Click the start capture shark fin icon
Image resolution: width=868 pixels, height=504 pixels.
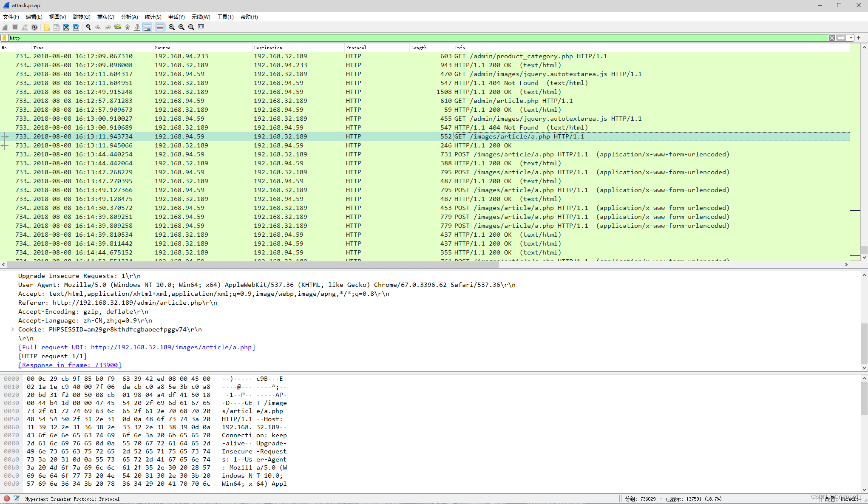[6, 27]
